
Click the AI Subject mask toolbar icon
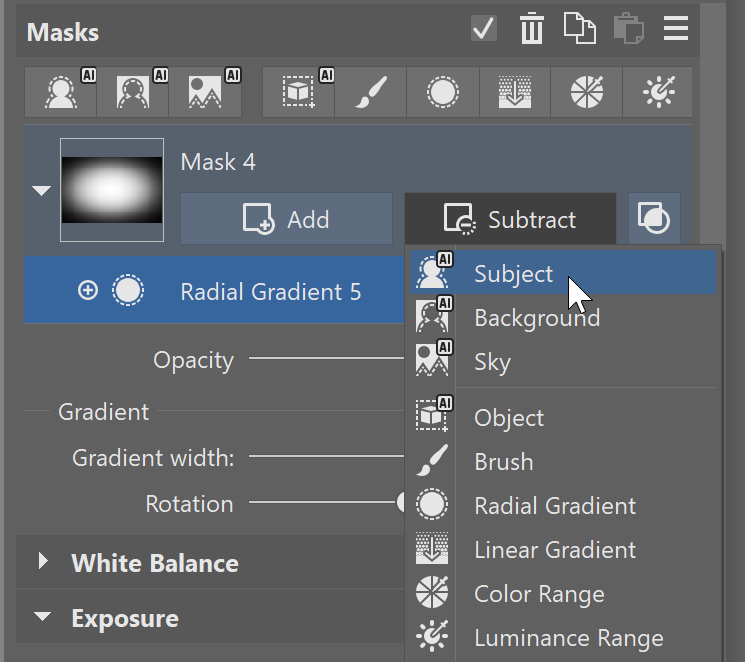(x=60, y=93)
